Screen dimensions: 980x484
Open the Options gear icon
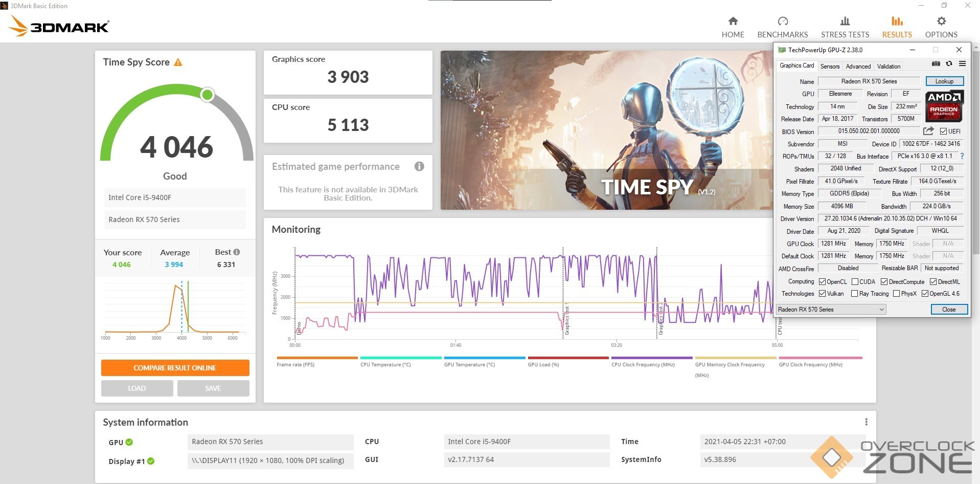pyautogui.click(x=941, y=21)
